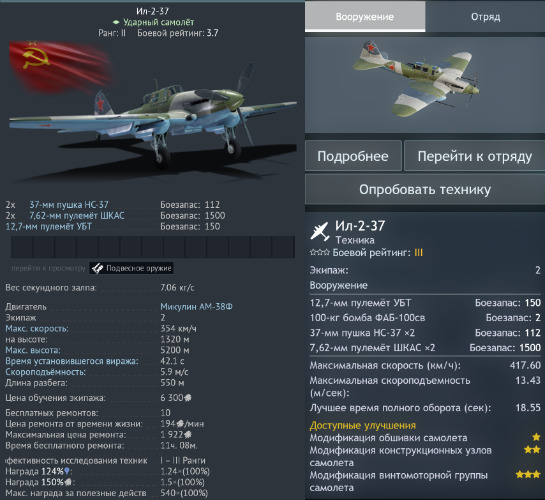Click the first empty weapon slot bar cell
This screenshot has height=500, width=545.
[22, 247]
